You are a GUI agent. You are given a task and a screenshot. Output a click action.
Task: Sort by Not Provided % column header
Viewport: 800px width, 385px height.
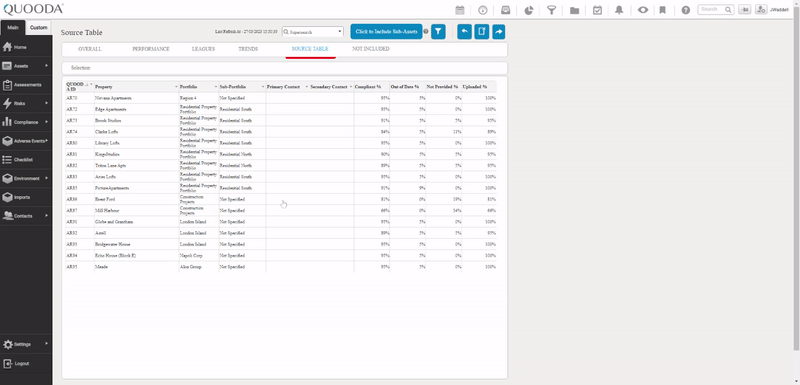point(442,87)
